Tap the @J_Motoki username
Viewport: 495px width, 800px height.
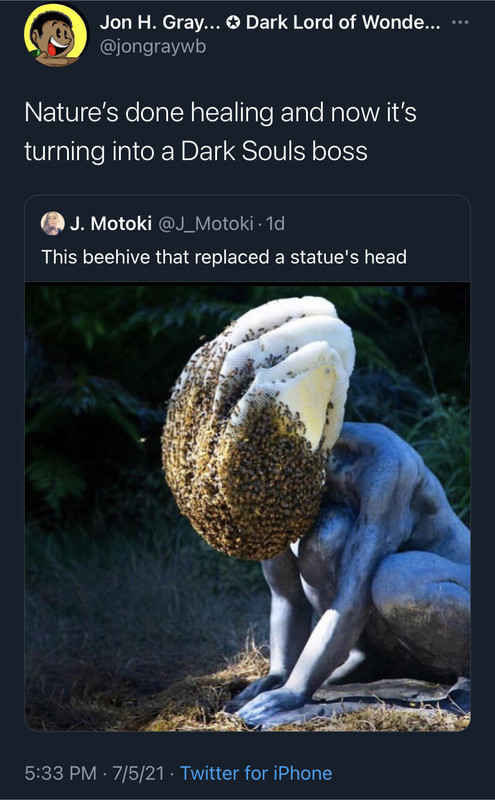(206, 223)
